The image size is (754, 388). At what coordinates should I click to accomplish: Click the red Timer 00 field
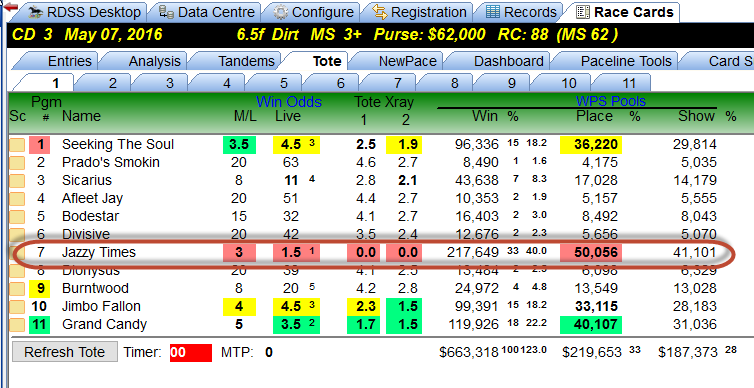click(190, 352)
